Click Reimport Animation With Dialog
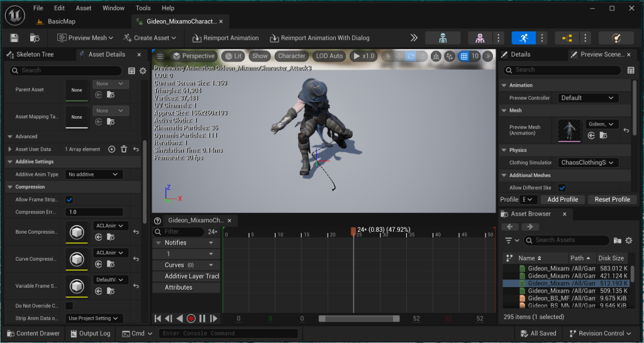The width and height of the screenshot is (644, 343). coord(319,38)
